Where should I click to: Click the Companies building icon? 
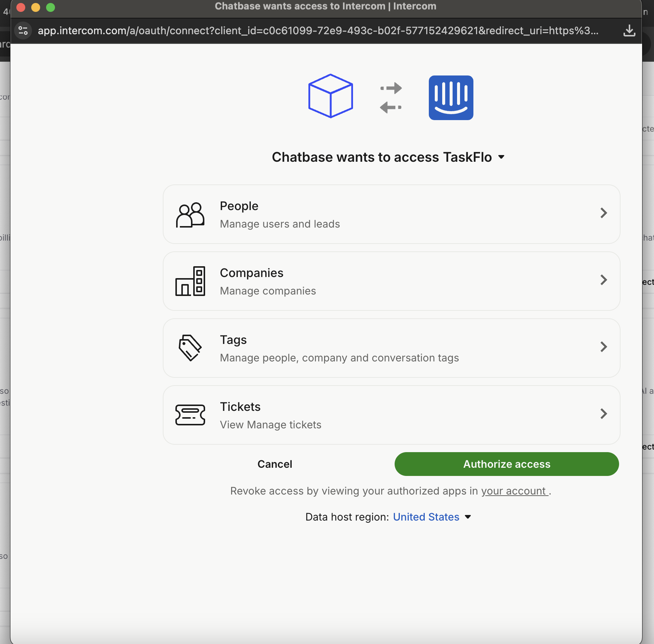tap(190, 281)
